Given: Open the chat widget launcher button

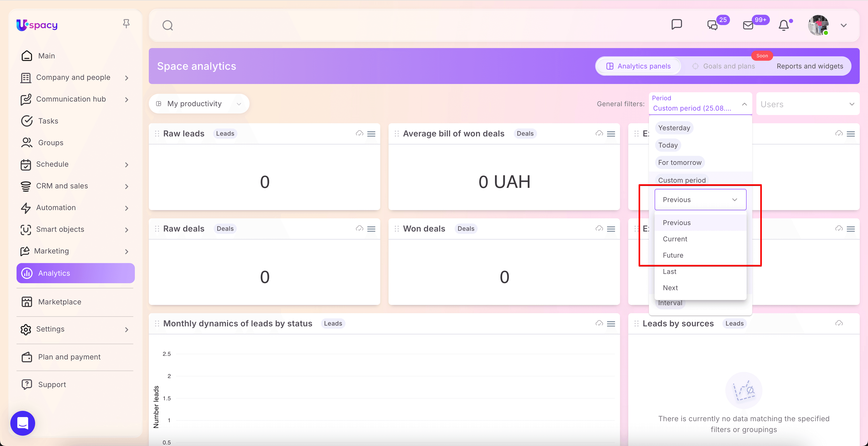Looking at the screenshot, I should pyautogui.click(x=22, y=423).
